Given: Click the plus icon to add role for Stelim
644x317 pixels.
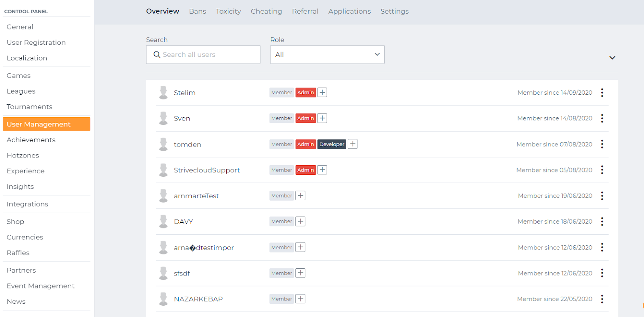Looking at the screenshot, I should click(322, 92).
